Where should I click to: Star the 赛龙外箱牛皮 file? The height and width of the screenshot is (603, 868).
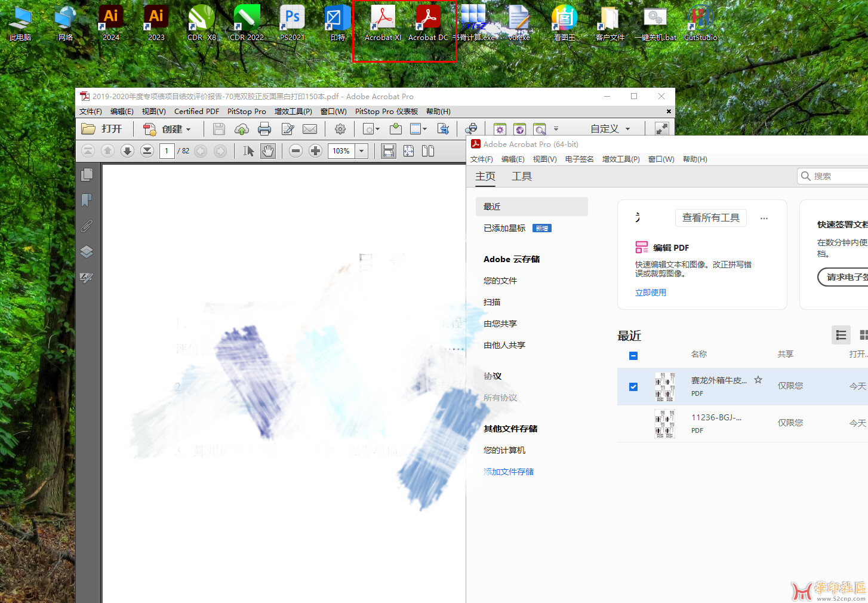click(x=758, y=380)
